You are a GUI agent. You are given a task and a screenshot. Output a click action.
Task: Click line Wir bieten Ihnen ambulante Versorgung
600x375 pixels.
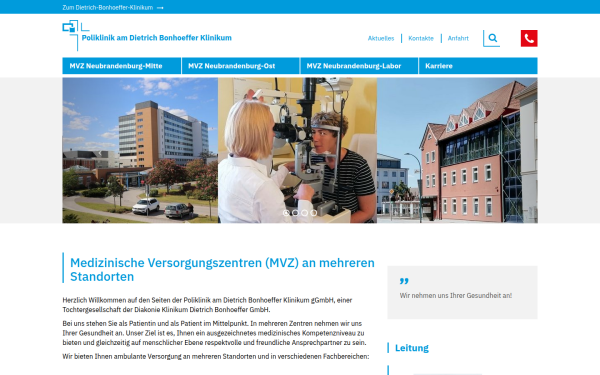pyautogui.click(x=215, y=356)
